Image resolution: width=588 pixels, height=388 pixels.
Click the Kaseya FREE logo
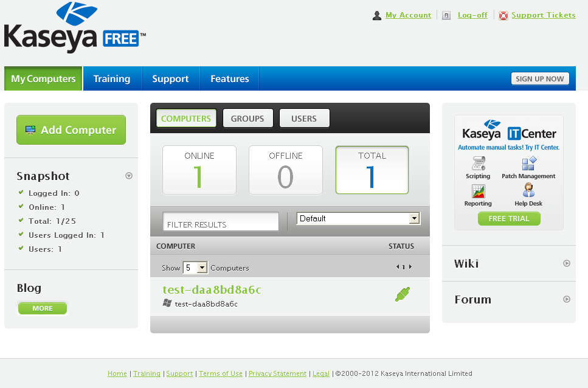coord(75,28)
